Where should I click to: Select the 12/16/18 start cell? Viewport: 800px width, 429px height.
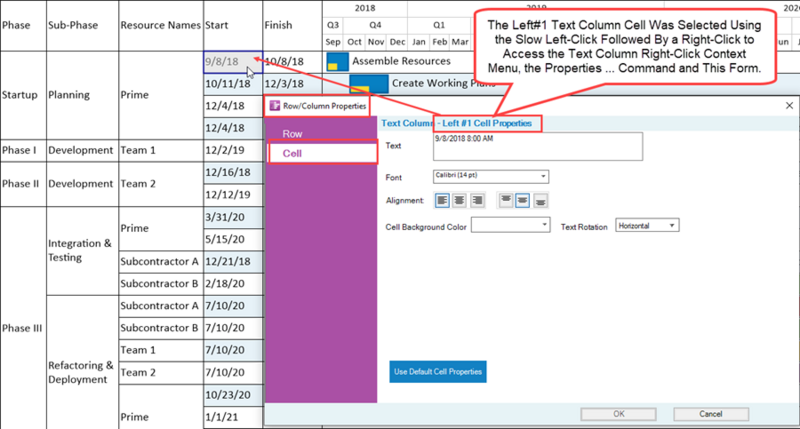(233, 172)
